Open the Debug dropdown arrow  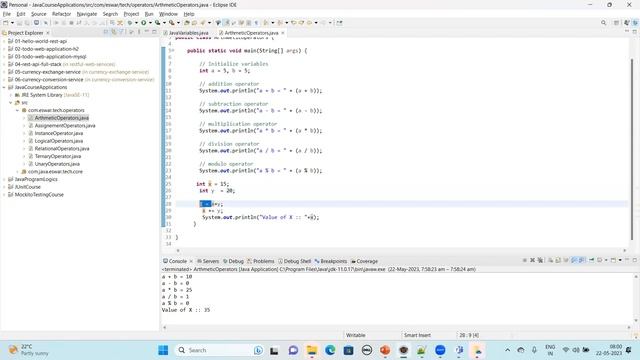(x=136, y=23)
